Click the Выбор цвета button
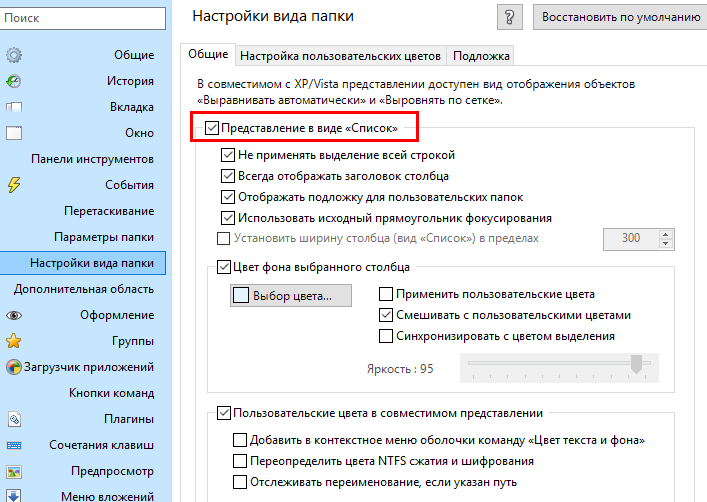The height and width of the screenshot is (502, 707). (291, 296)
